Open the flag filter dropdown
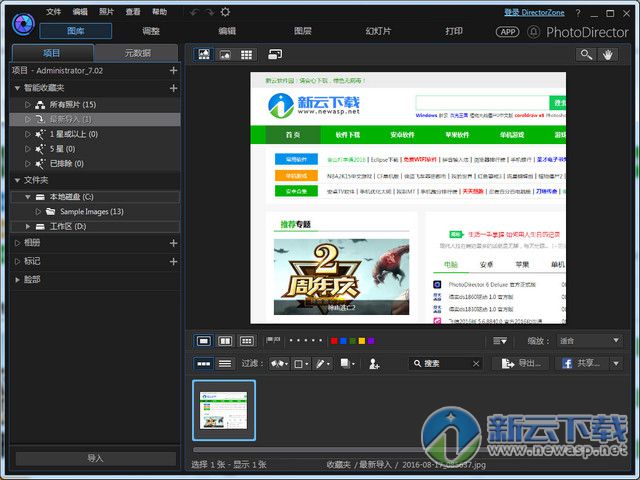 279,364
